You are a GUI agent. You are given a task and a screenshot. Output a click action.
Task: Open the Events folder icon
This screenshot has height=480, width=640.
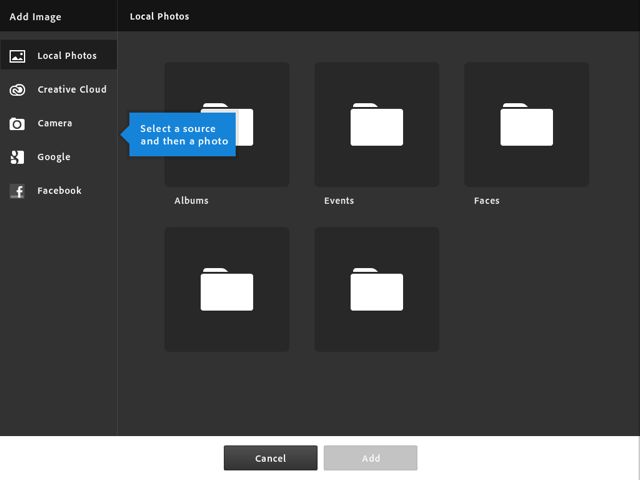coord(377,124)
